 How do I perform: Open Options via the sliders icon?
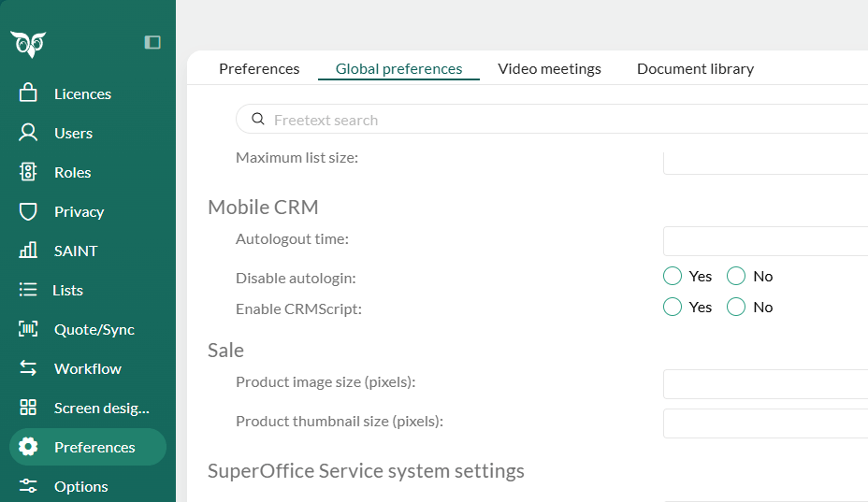tap(28, 486)
